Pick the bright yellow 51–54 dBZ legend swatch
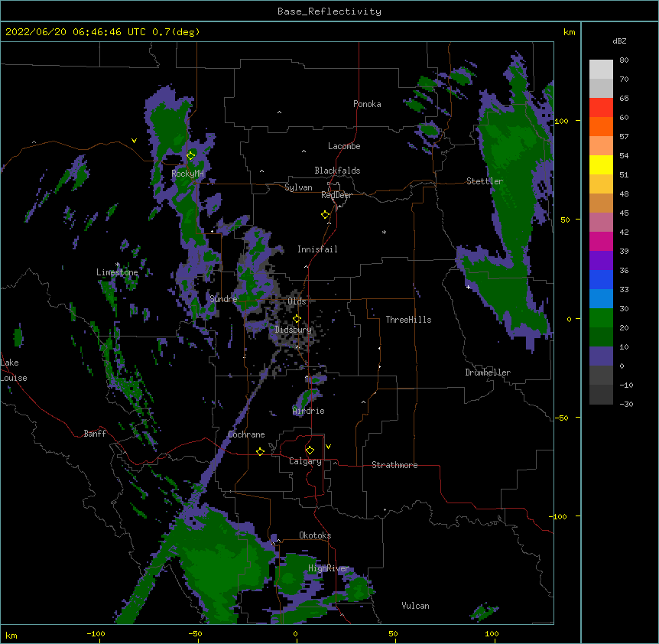 [601, 164]
